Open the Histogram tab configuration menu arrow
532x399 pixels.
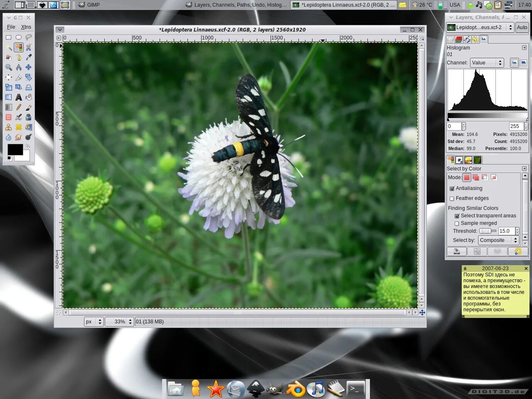point(524,48)
